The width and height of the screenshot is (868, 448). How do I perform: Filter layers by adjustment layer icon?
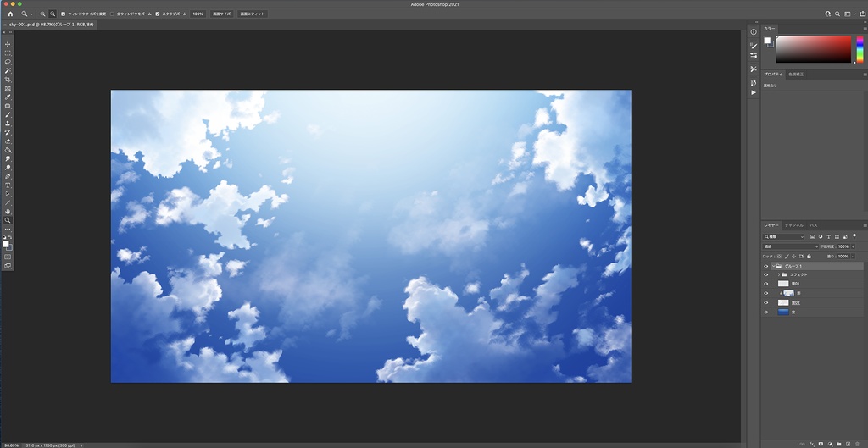click(x=821, y=237)
